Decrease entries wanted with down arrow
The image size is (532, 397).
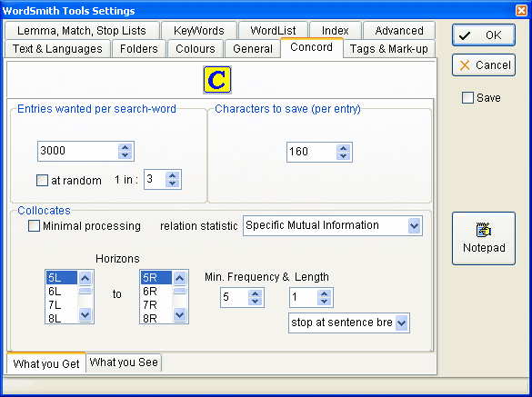125,155
